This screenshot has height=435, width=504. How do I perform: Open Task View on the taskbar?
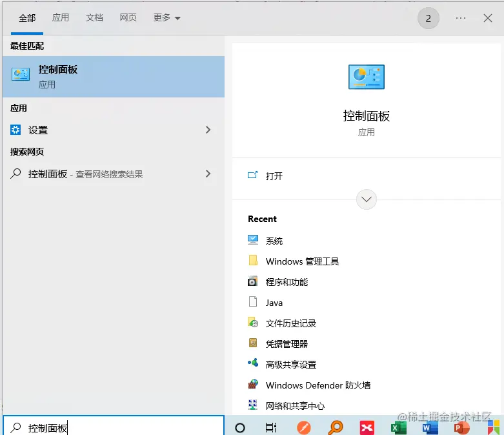(x=271, y=428)
